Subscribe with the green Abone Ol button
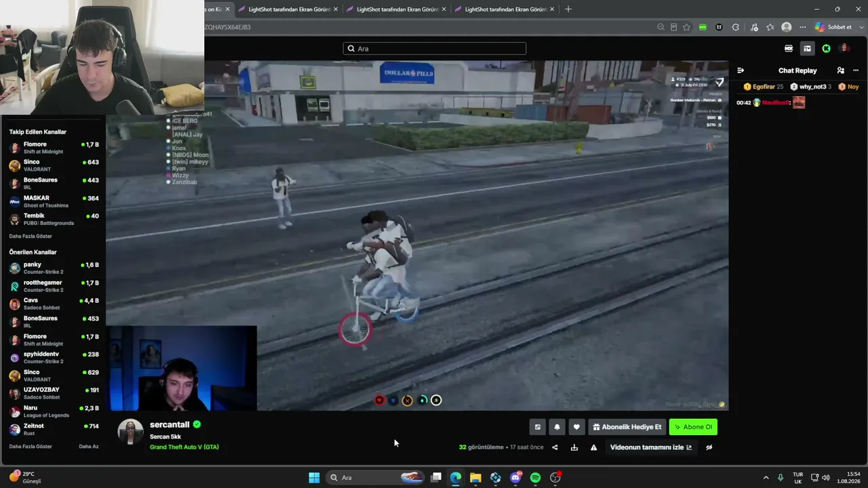The height and width of the screenshot is (488, 868). pos(693,427)
